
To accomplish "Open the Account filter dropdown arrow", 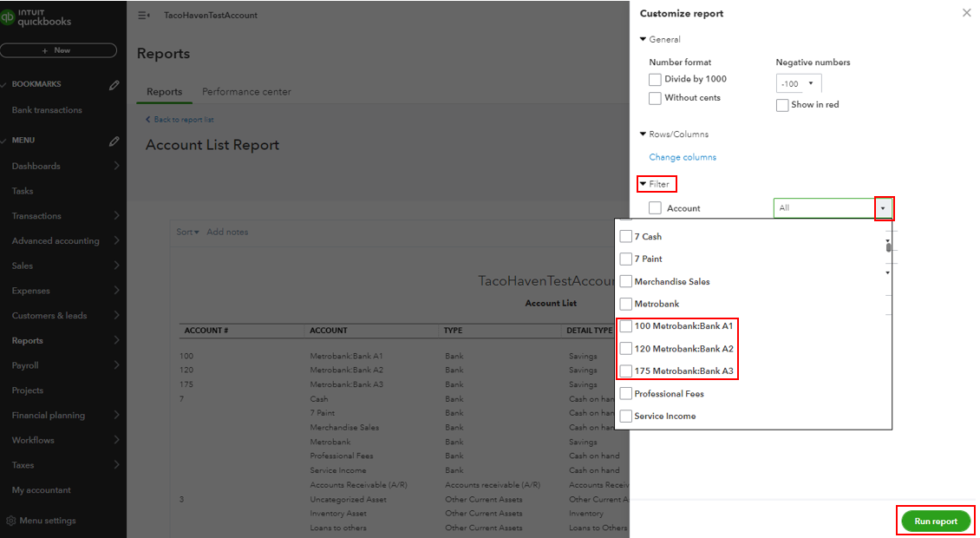I will pyautogui.click(x=883, y=208).
